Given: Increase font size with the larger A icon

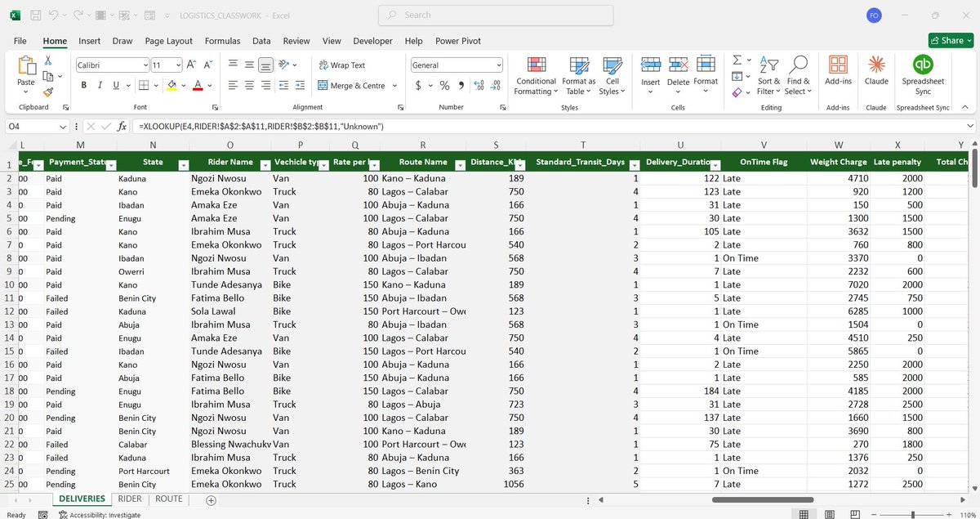Looking at the screenshot, I should [190, 65].
